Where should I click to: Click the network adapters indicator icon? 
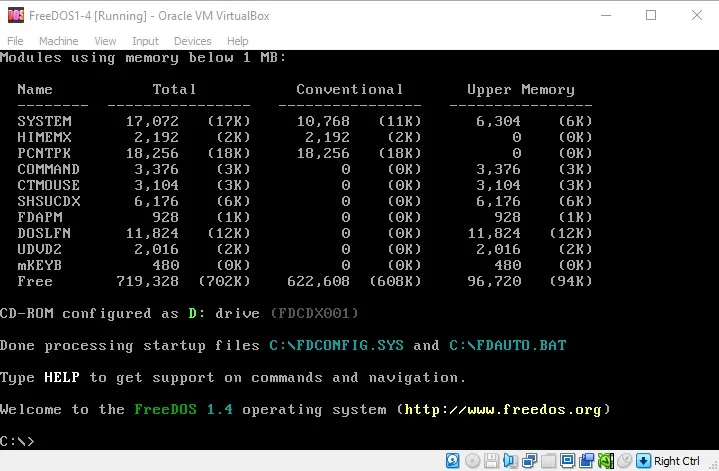pos(529,460)
